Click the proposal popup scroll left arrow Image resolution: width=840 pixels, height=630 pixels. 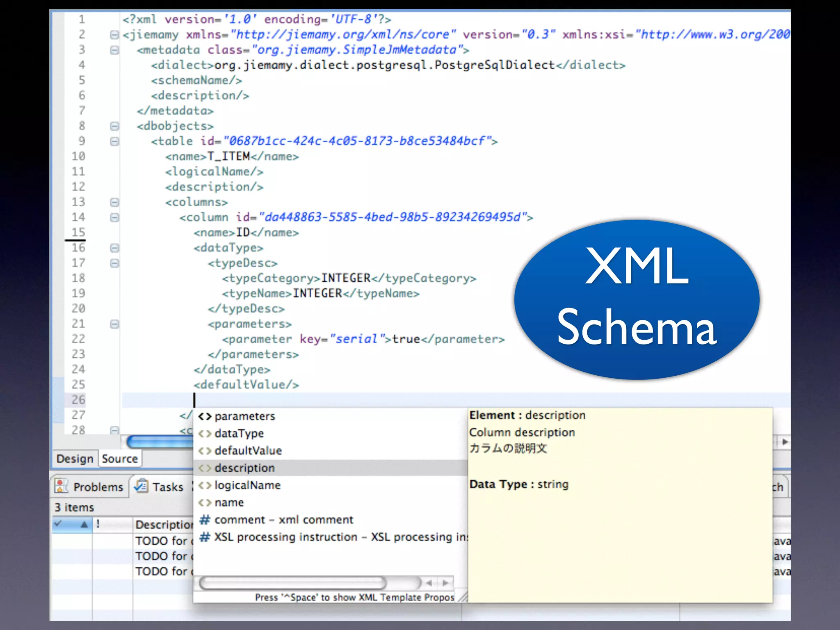[429, 582]
